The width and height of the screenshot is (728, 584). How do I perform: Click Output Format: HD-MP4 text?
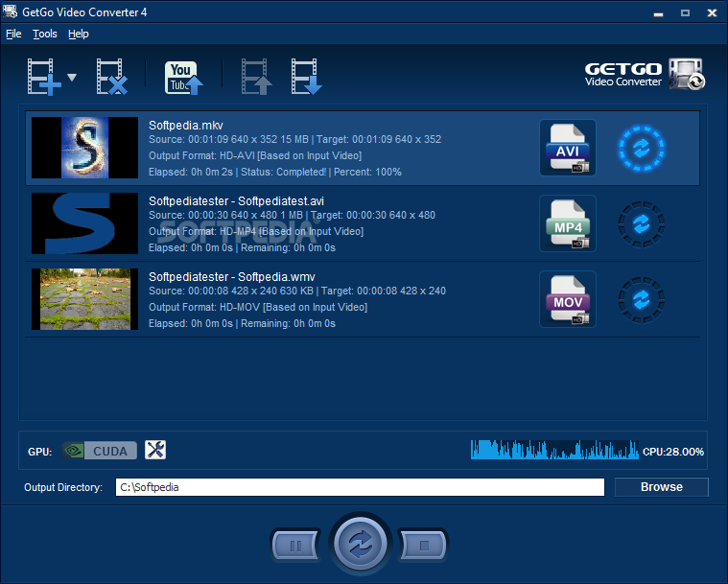[256, 231]
